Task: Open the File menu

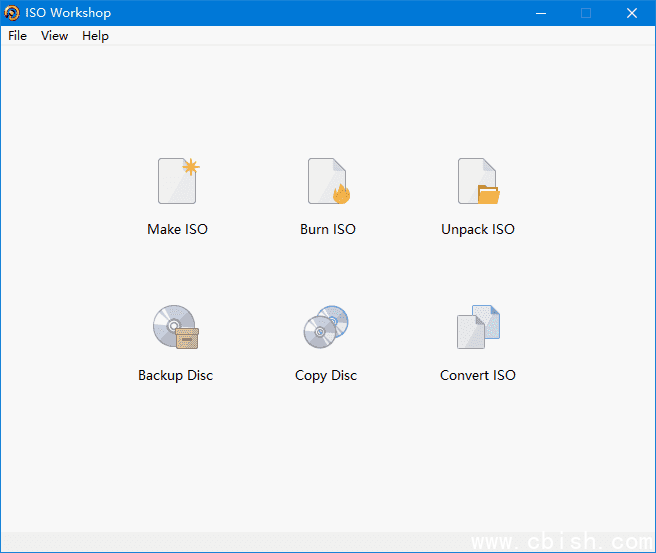Action: point(18,36)
